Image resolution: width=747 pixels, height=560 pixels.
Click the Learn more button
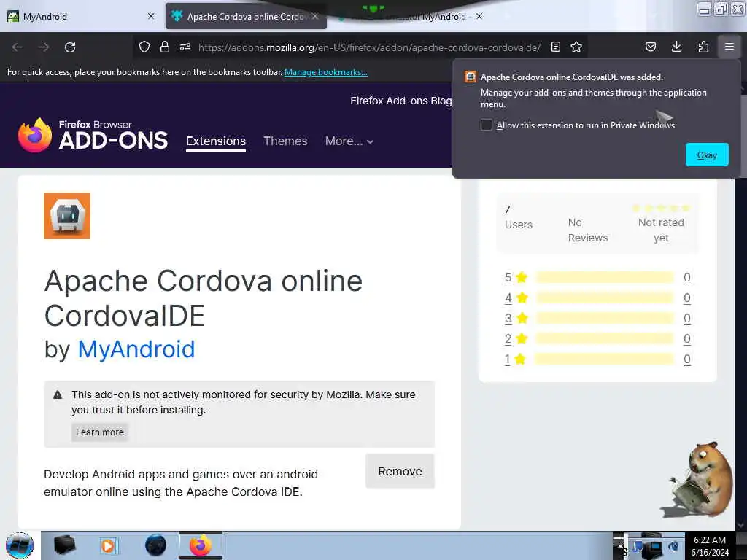click(99, 432)
